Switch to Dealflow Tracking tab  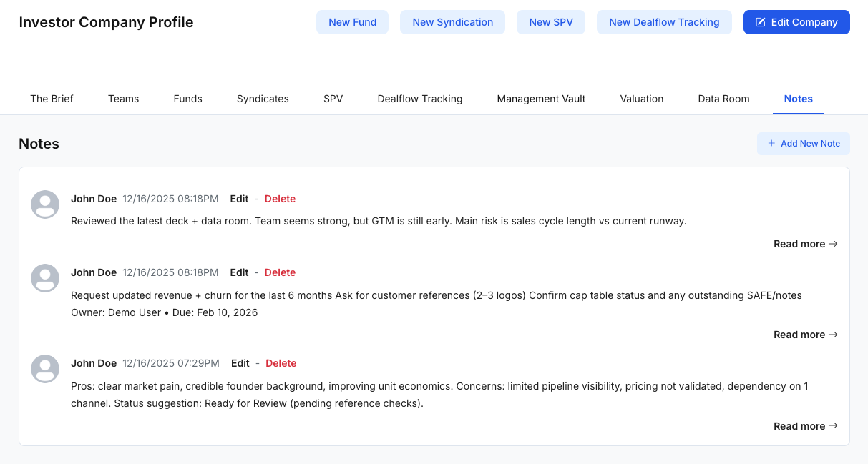coord(420,99)
